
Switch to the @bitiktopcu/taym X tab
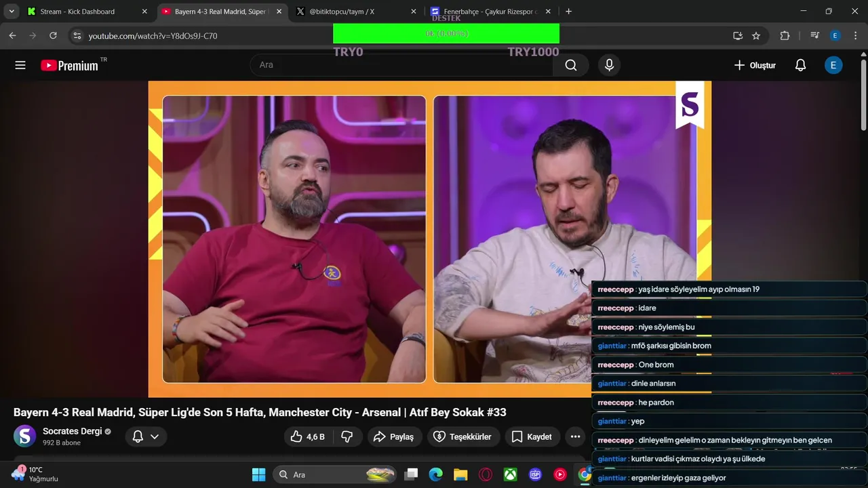tap(357, 12)
